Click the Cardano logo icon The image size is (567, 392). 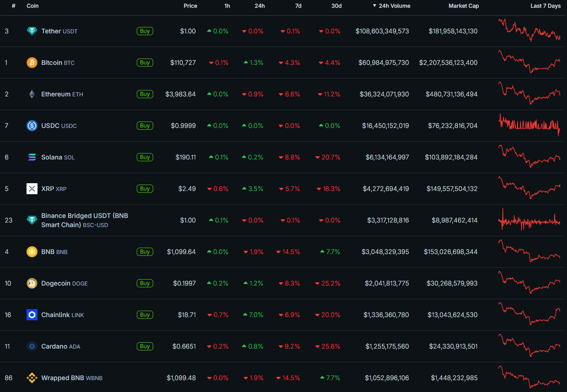click(32, 346)
